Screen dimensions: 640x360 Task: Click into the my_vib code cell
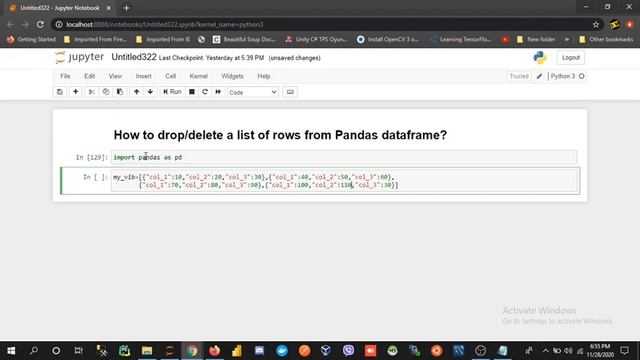pyautogui.click(x=344, y=181)
